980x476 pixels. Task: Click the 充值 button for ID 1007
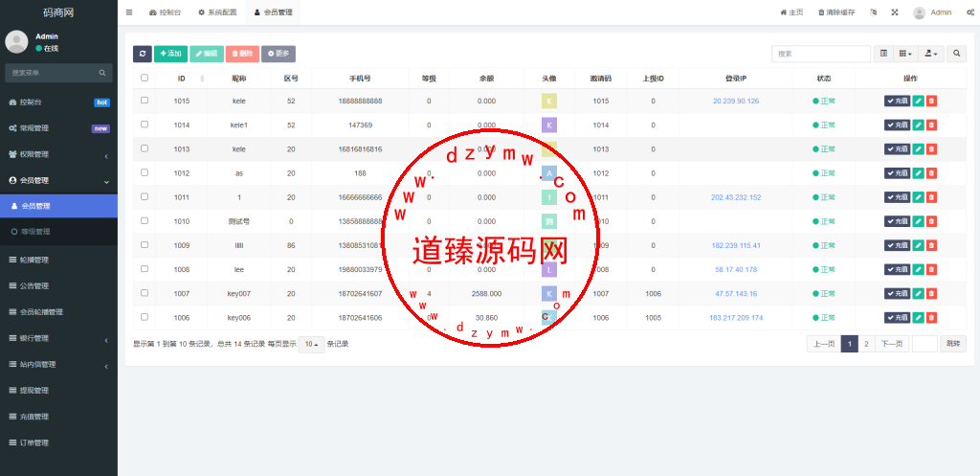point(898,293)
